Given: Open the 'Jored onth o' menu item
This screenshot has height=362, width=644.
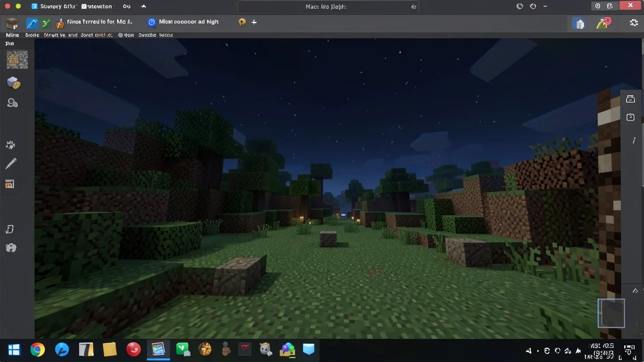Looking at the screenshot, I should click(96, 35).
